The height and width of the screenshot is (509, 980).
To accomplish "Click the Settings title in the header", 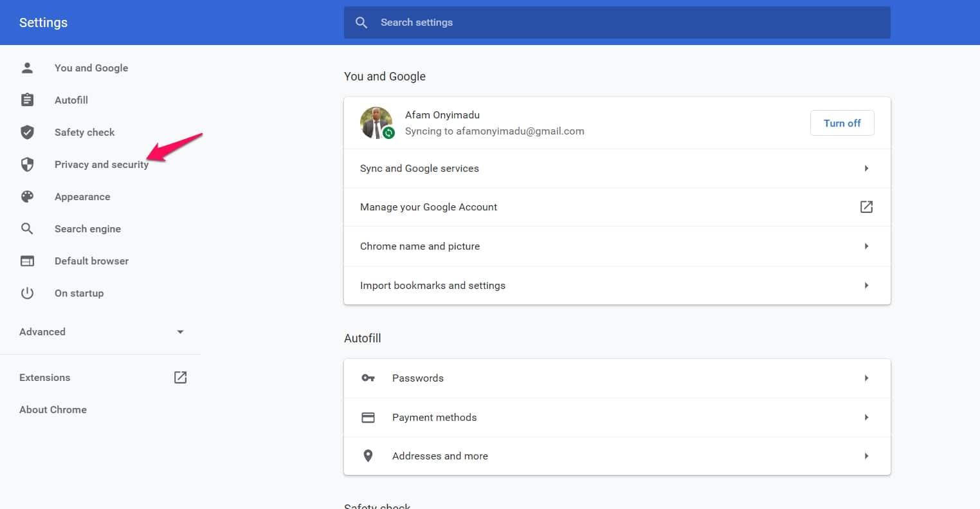I will (43, 23).
